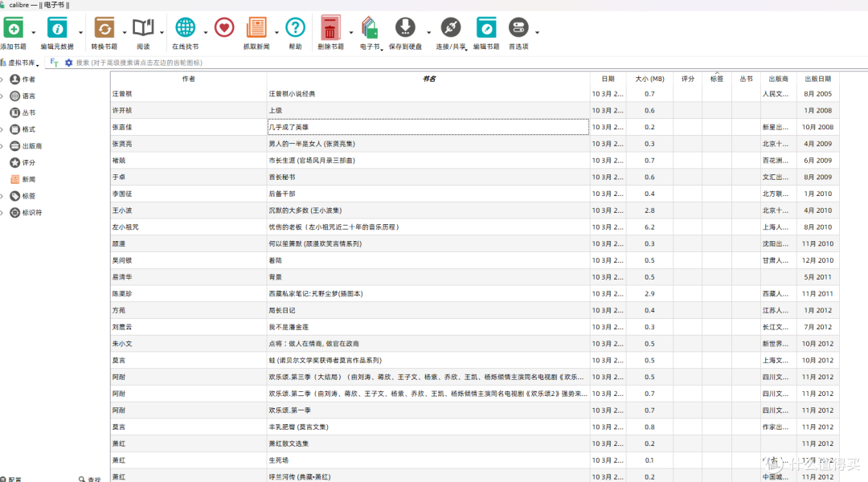Screen dimensions: 868x482
Task: Open Fetch news (抓取新闻) icon
Action: [256, 28]
